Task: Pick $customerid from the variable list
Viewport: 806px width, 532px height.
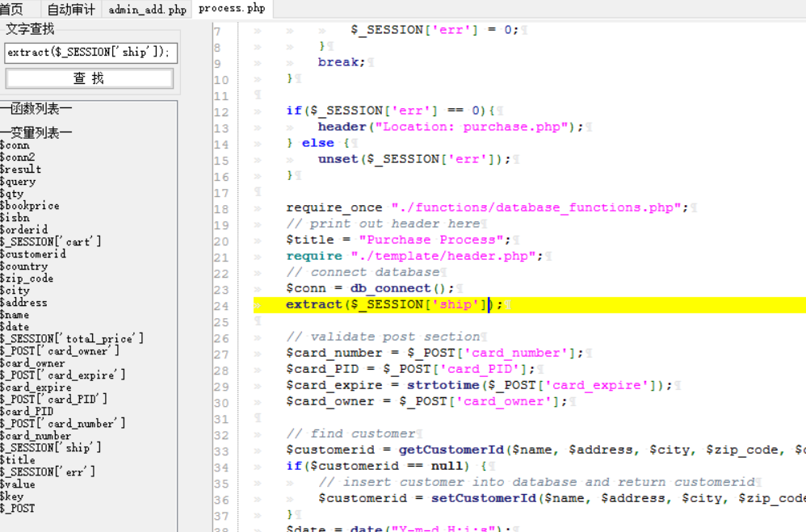Action: [x=33, y=254]
